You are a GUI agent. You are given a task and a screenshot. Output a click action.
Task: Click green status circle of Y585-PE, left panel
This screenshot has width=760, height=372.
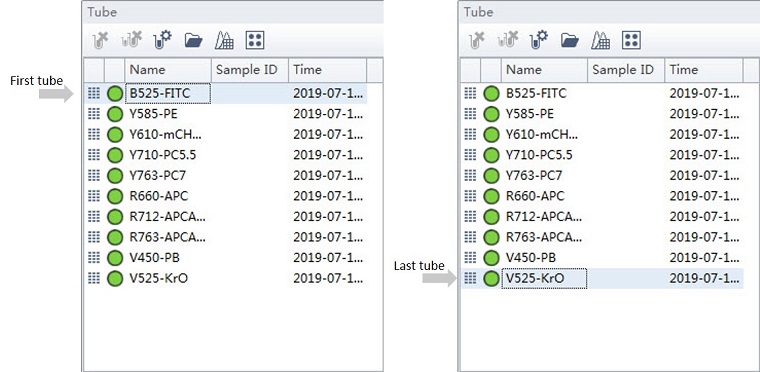click(x=115, y=114)
